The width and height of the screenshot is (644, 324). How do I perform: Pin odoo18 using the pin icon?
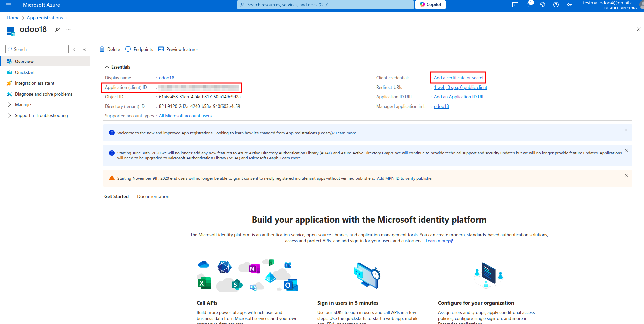[58, 29]
